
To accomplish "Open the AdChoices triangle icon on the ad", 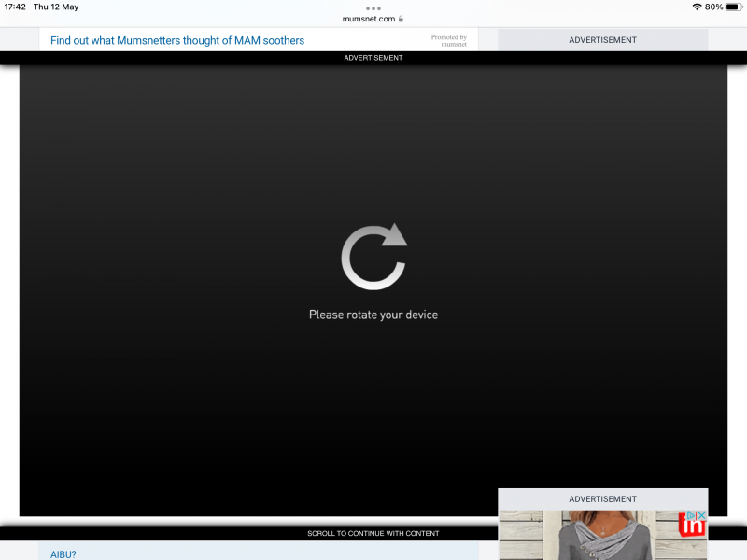I will pyautogui.click(x=690, y=515).
